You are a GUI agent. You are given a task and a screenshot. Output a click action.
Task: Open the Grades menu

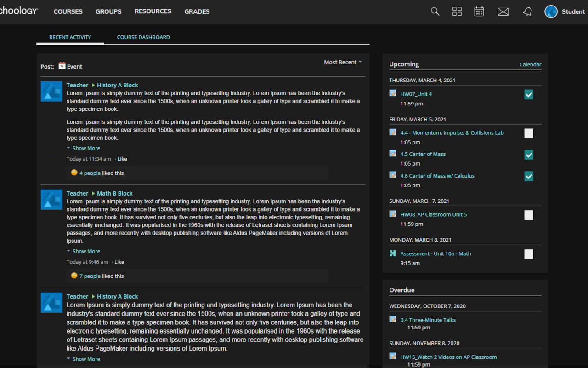197,11
